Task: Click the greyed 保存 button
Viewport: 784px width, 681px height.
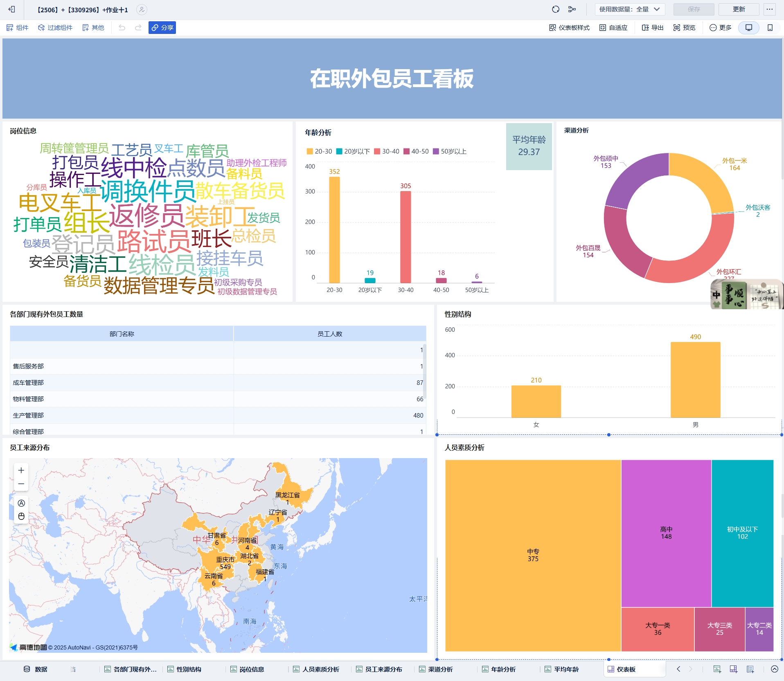Action: [x=694, y=9]
